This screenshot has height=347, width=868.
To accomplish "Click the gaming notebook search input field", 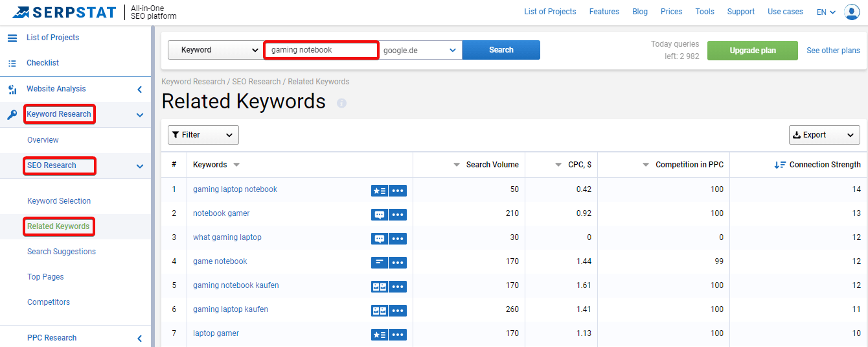I will point(321,50).
